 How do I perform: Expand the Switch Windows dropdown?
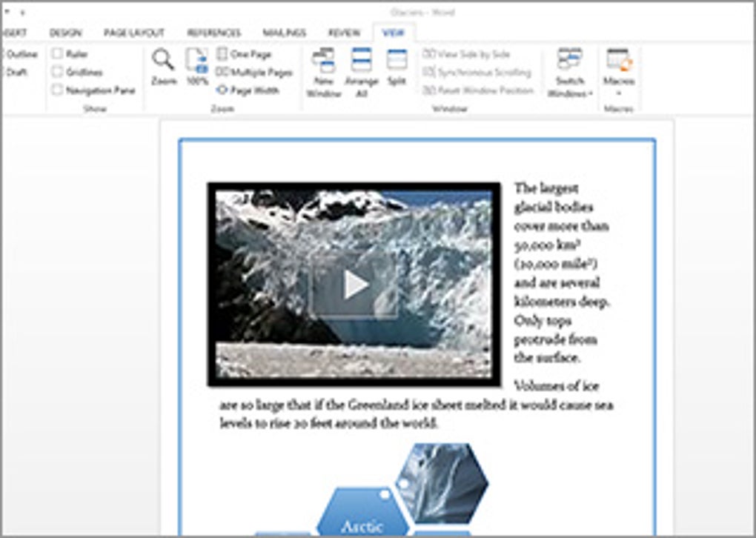pyautogui.click(x=570, y=73)
